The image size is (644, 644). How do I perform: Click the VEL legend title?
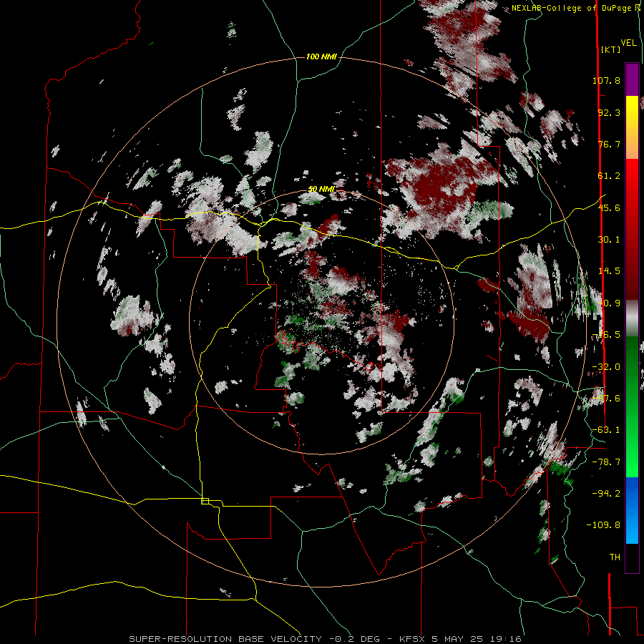[x=628, y=43]
